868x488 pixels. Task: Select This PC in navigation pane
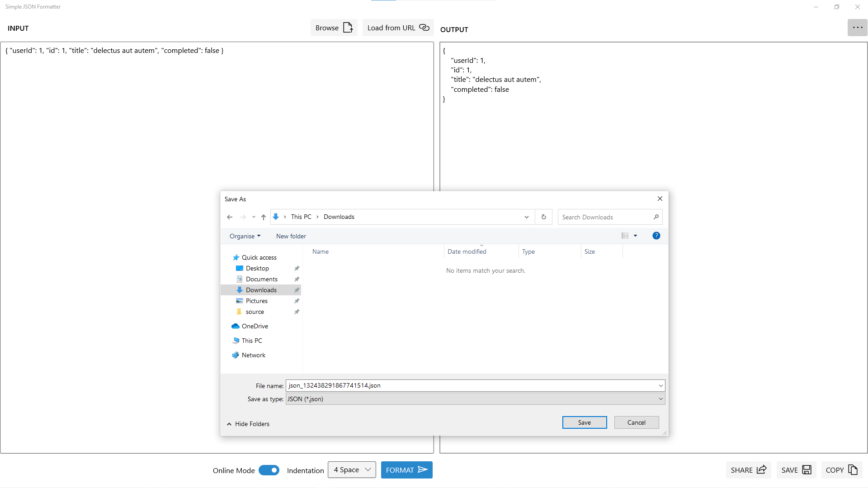coord(252,341)
